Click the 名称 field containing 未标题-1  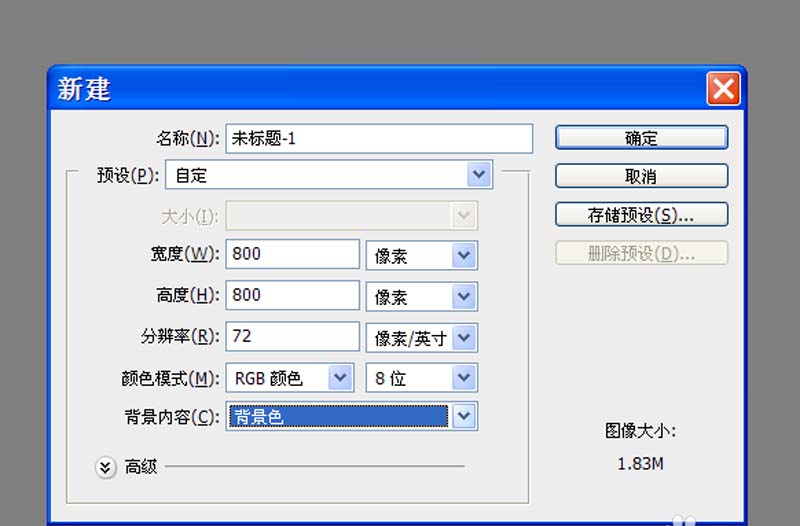379,138
